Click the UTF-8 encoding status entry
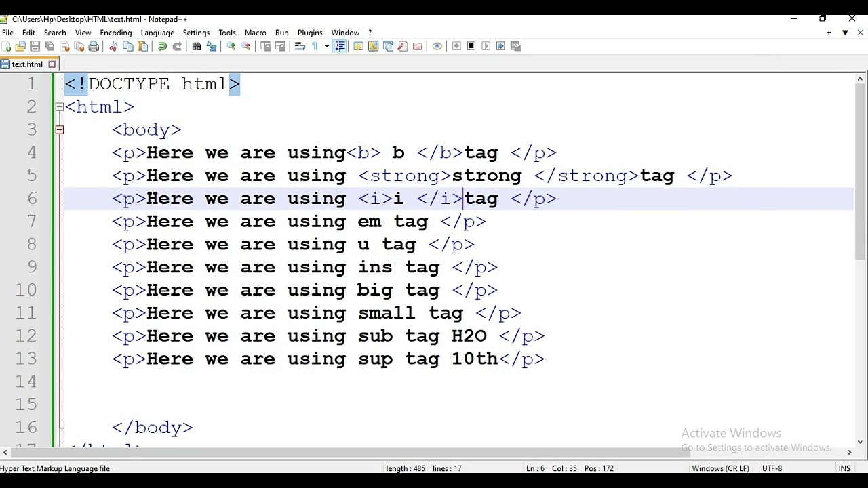 pos(772,468)
